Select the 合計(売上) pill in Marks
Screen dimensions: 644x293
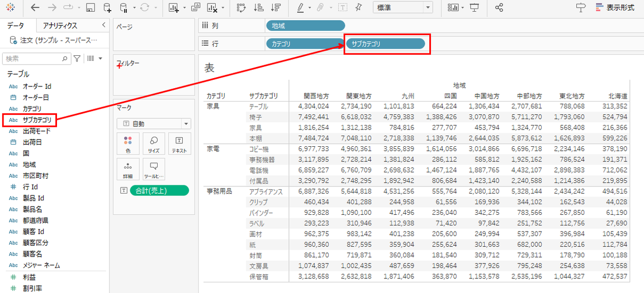[159, 190]
